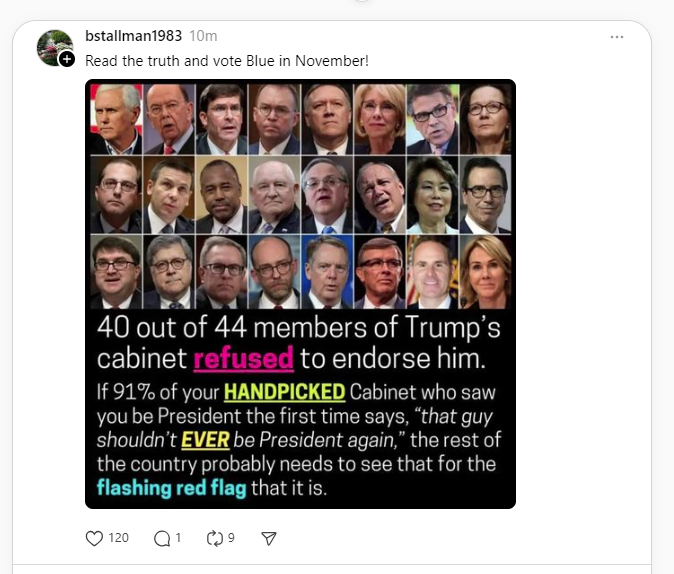View the 120 likes count
674x574 pixels.
click(119, 538)
